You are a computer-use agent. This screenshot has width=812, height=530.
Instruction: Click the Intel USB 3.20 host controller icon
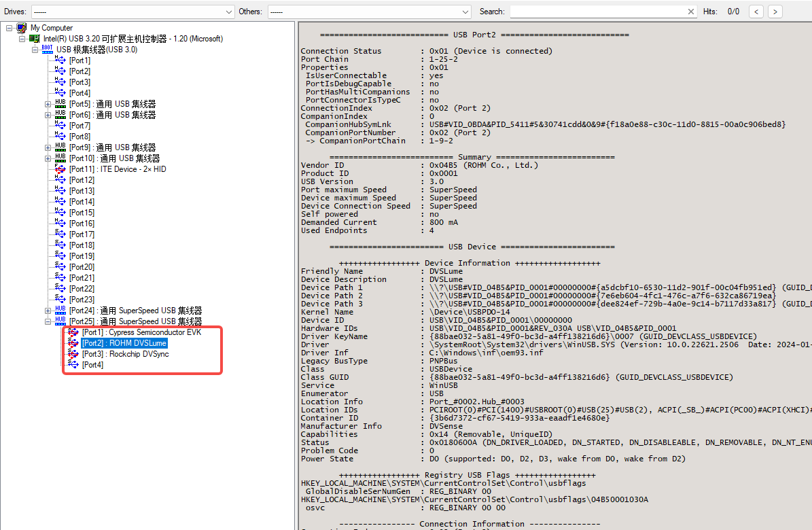(x=34, y=39)
